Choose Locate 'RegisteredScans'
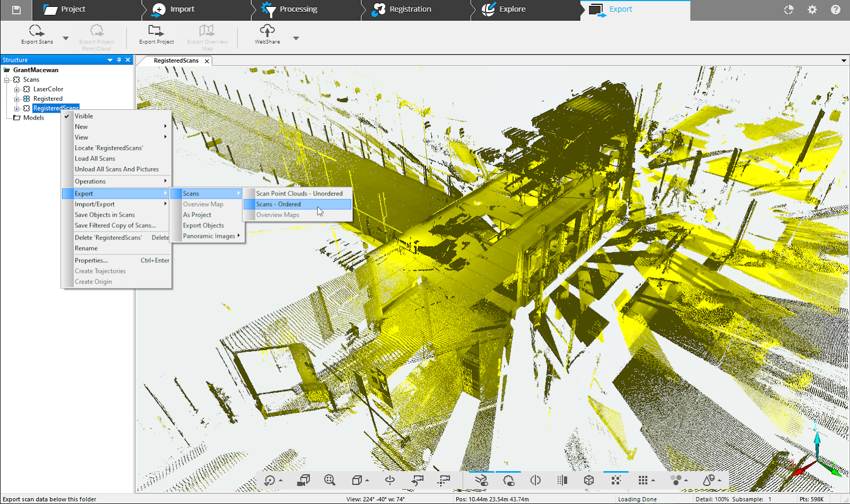Screen dimensions: 850x504 tap(116, 148)
